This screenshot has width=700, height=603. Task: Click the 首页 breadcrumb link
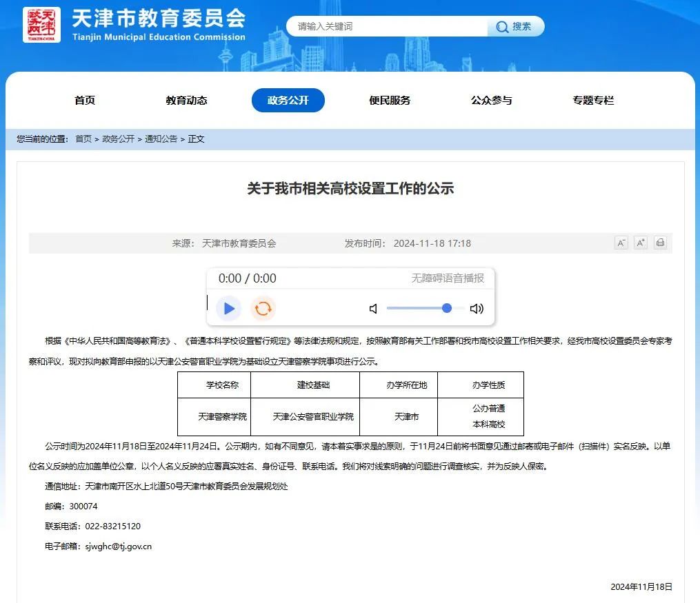(x=83, y=139)
